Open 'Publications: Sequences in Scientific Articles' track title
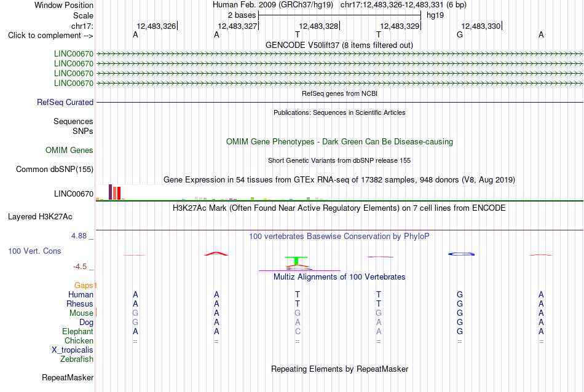Viewport: 584px width, 392px height. pyautogui.click(x=339, y=112)
